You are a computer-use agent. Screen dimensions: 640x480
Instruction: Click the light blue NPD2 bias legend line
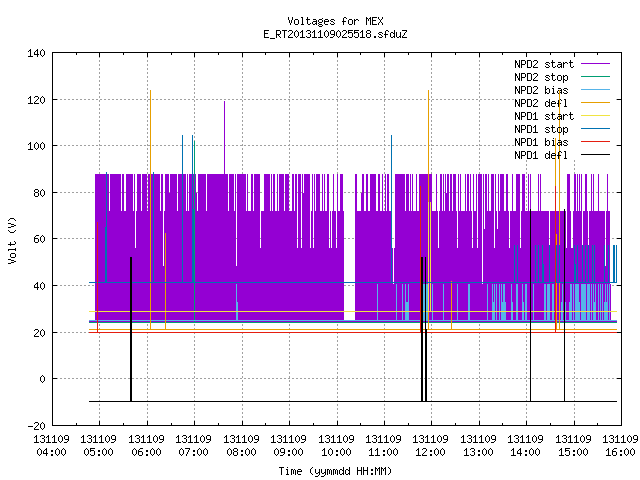coord(596,90)
